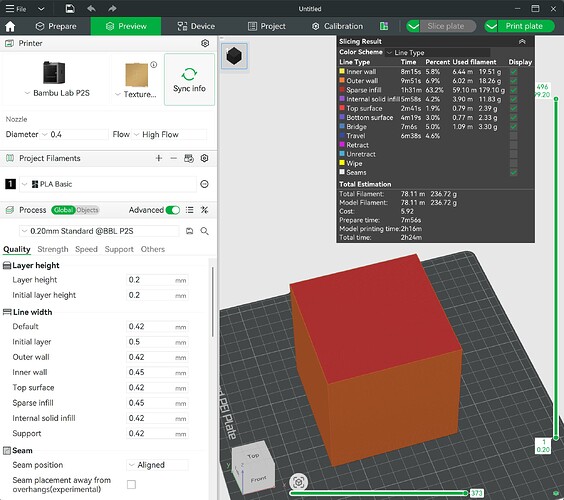This screenshot has width=564, height=500.
Task: Toggle Bridge display checkbox
Action: point(513,127)
